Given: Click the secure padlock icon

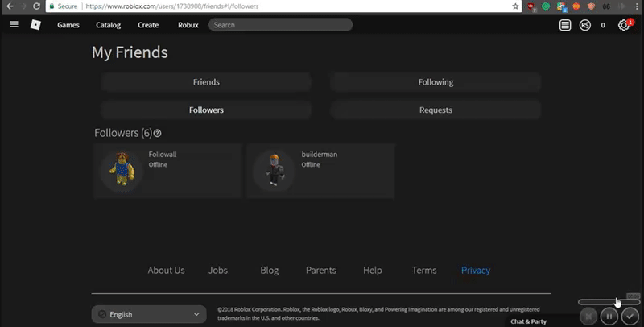Looking at the screenshot, I should point(52,6).
